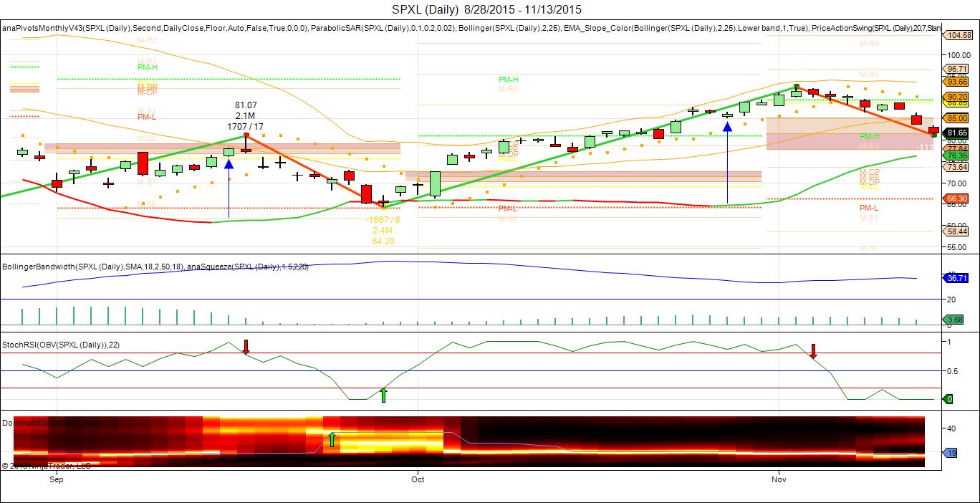This screenshot has height=503, width=980.
Task: Click the Sep date label on time axis
Action: click(x=57, y=479)
